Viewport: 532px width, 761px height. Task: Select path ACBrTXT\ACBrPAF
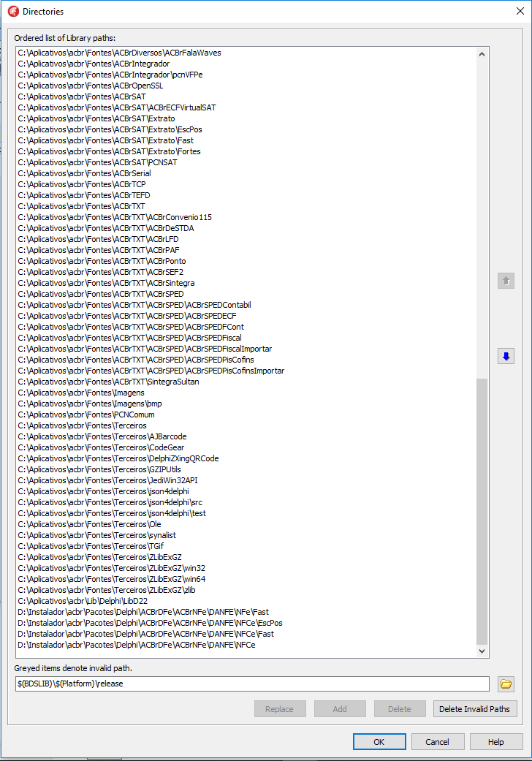[x=99, y=251]
